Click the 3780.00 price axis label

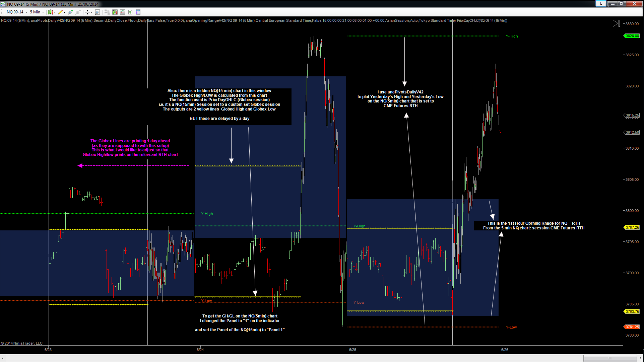pos(632,335)
